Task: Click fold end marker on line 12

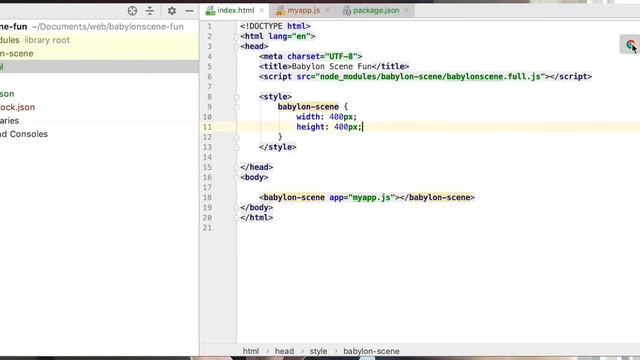Action: [236, 137]
